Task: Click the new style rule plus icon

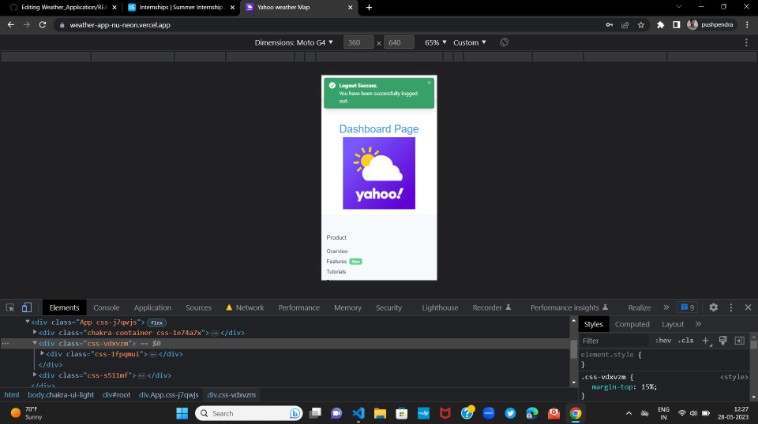Action: pos(705,340)
